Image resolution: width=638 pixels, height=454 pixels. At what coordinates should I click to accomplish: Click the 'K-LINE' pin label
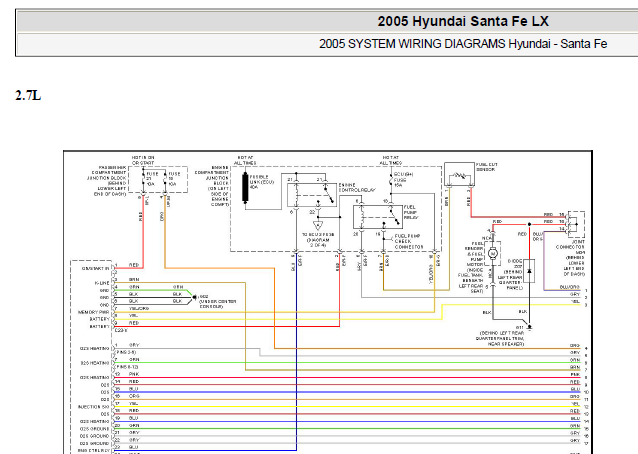click(102, 283)
